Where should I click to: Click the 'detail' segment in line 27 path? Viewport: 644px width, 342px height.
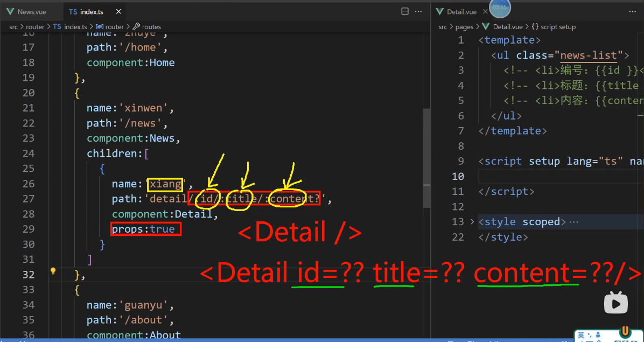click(169, 199)
